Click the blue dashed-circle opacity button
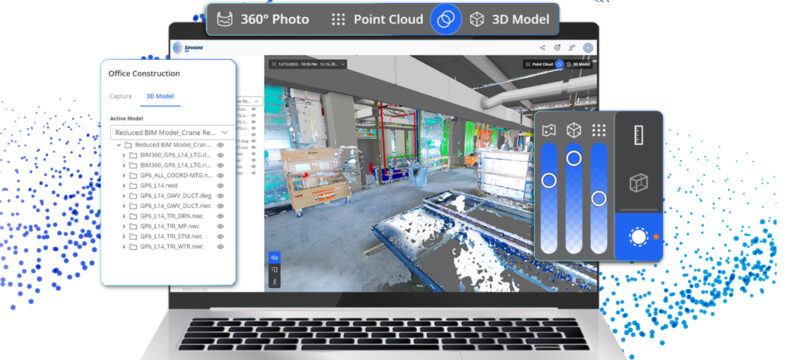800x360 pixels. click(638, 237)
